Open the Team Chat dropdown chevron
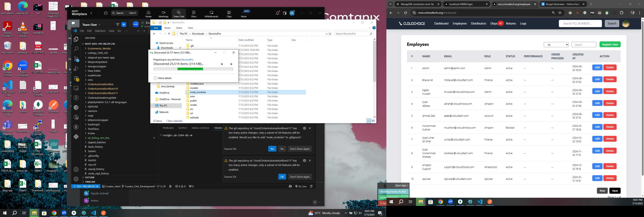Viewport: 644px width, 217px height. point(99,25)
